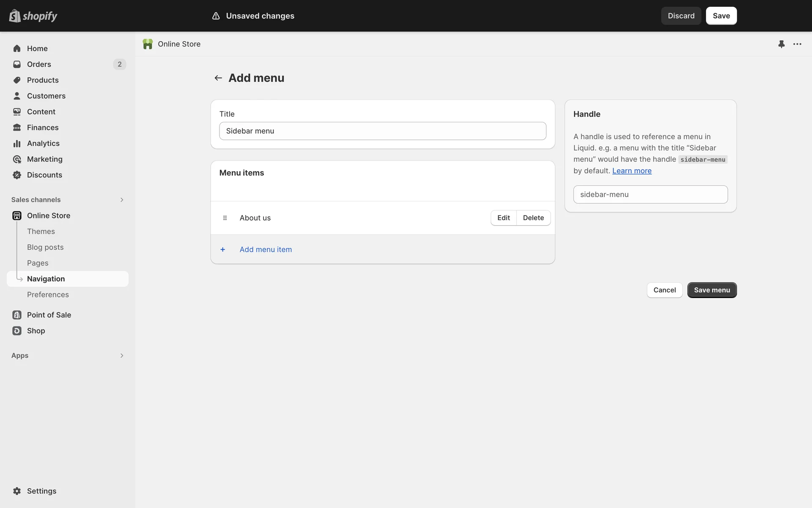Follow the Learn more link
Image resolution: width=812 pixels, height=508 pixels.
[632, 171]
